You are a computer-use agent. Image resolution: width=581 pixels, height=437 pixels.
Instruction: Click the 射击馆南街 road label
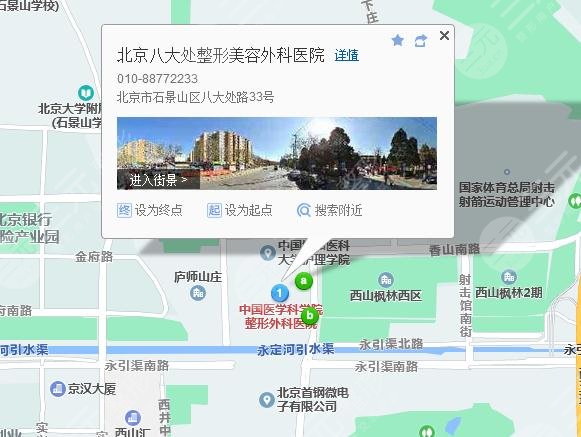[x=466, y=305]
